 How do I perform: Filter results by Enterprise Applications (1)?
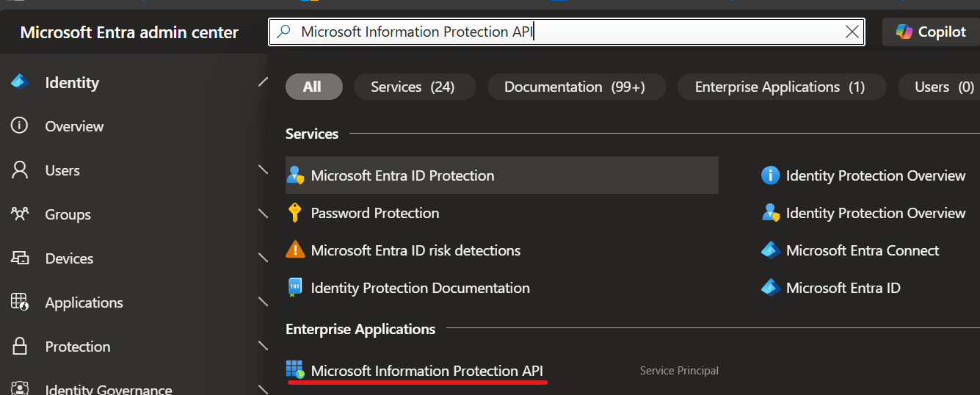click(x=780, y=87)
